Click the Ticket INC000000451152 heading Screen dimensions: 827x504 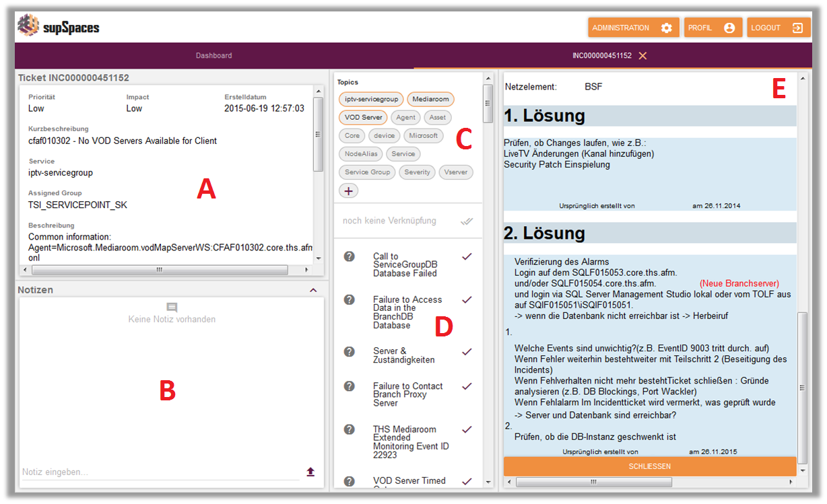coord(73,78)
